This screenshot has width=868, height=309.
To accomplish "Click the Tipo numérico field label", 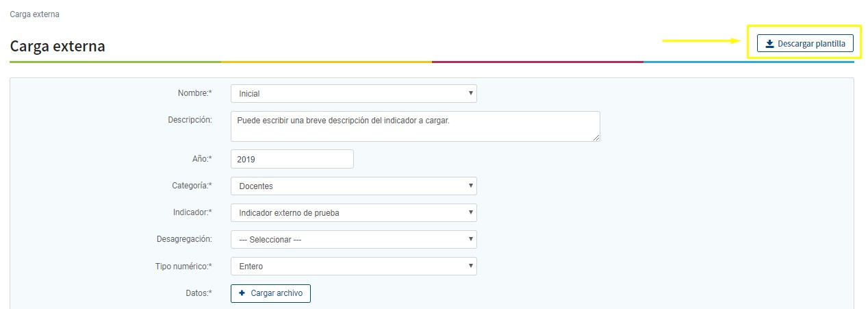I will point(183,266).
